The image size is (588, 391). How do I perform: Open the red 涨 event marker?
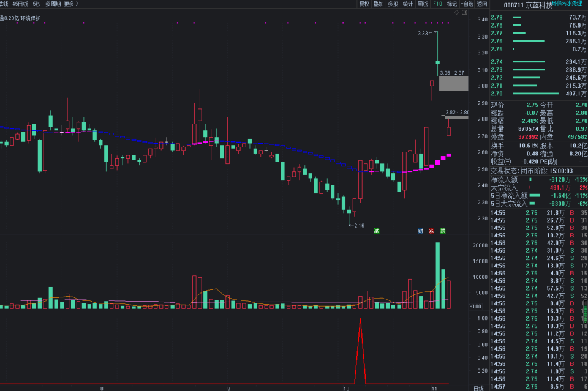[431, 231]
